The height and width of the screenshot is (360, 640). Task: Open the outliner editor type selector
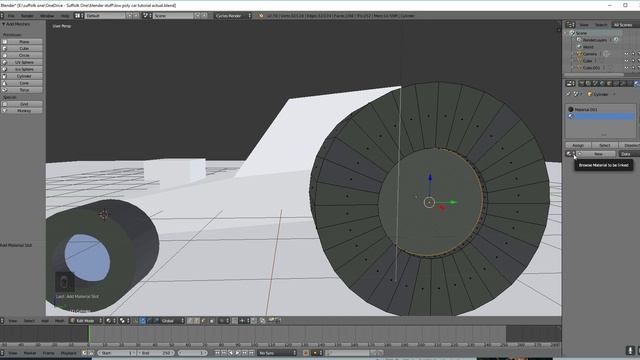[x=570, y=25]
